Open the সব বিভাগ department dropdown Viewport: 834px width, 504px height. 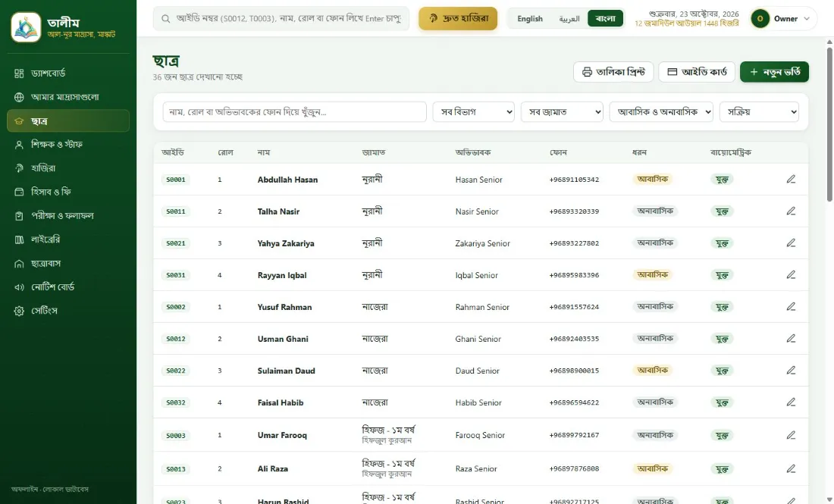click(473, 112)
